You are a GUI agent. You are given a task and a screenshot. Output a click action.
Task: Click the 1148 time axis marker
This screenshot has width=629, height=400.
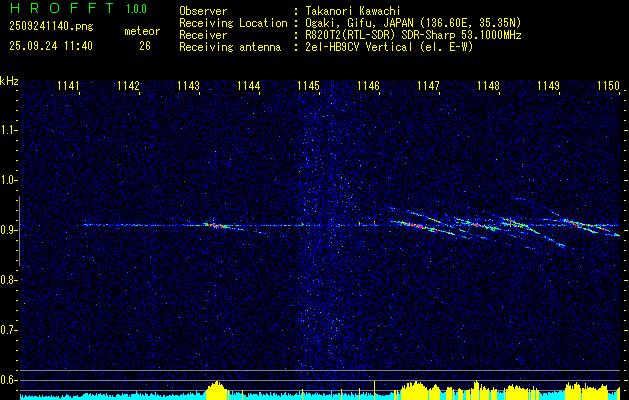[489, 86]
